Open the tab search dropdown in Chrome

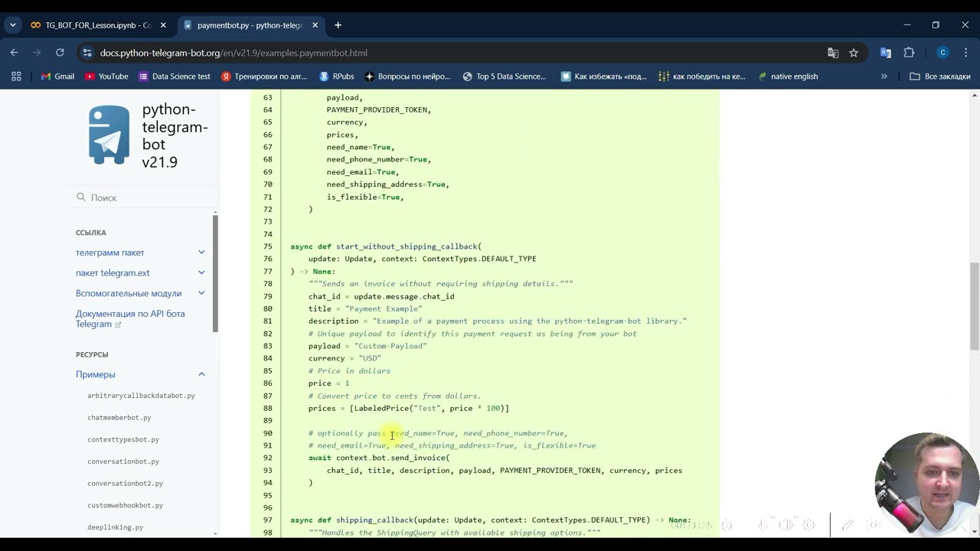(13, 25)
